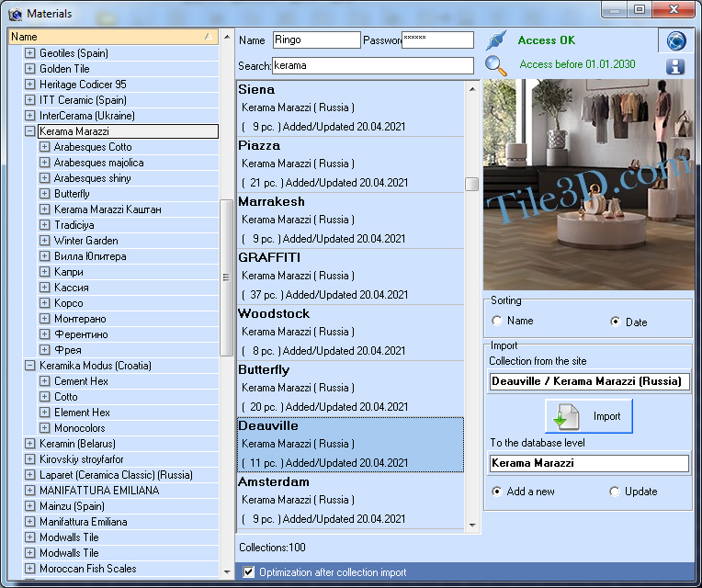Click results list scroll up arrow
Image resolution: width=702 pixels, height=588 pixels.
click(x=472, y=89)
